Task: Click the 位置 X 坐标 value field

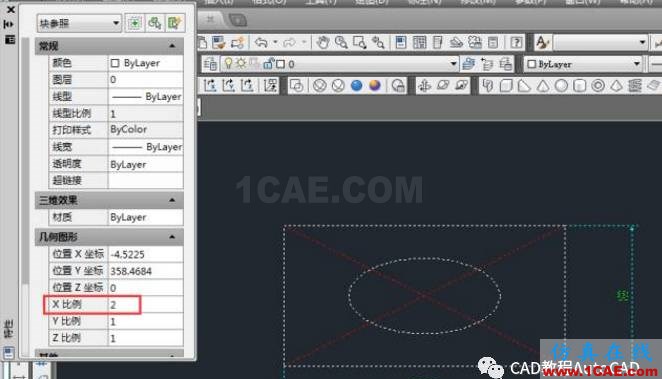Action: (x=146, y=254)
